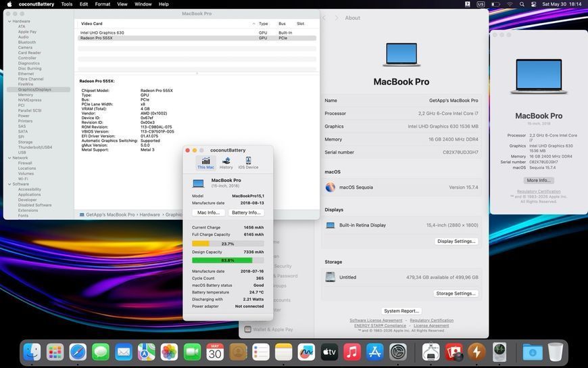Open FaceTime from the Dock
The width and height of the screenshot is (588, 368).
point(193,352)
